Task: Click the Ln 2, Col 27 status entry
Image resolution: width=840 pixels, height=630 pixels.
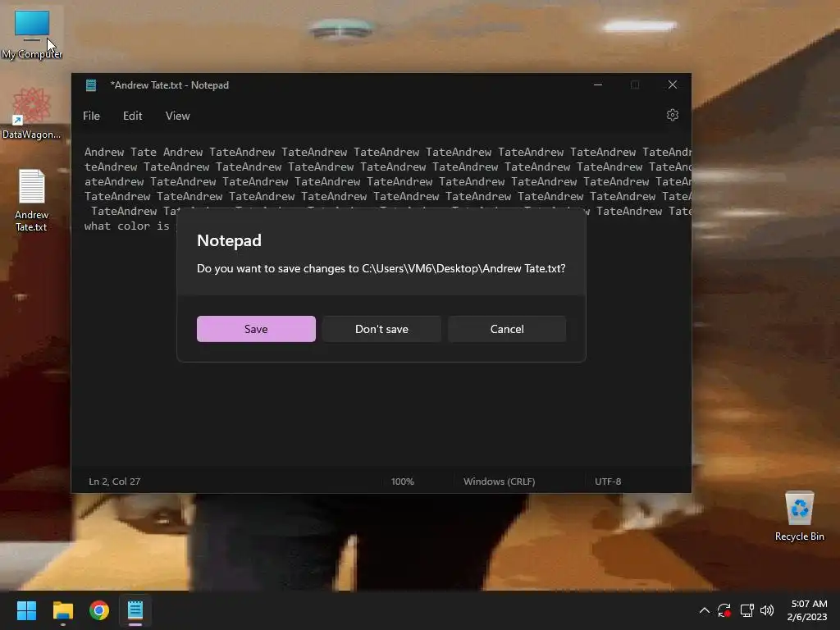Action: pos(115,482)
